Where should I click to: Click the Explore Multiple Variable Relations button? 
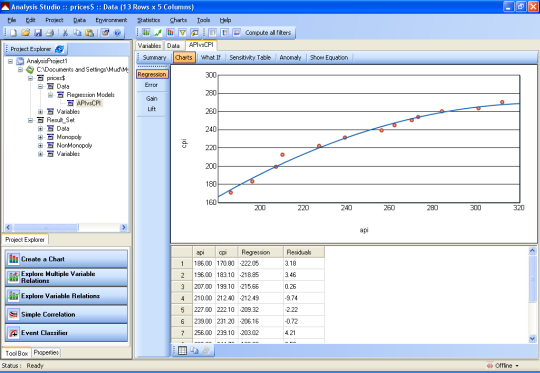click(66, 277)
